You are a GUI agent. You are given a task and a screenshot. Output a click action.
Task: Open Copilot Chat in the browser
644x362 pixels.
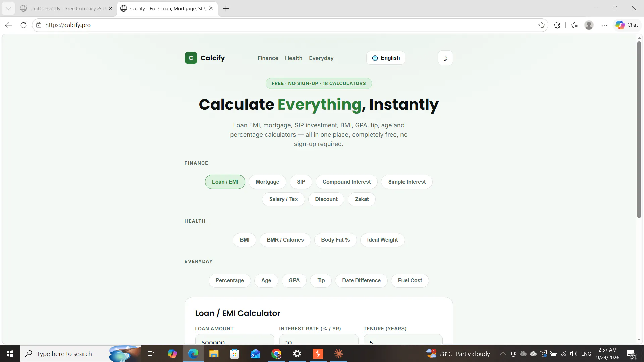tap(627, 25)
